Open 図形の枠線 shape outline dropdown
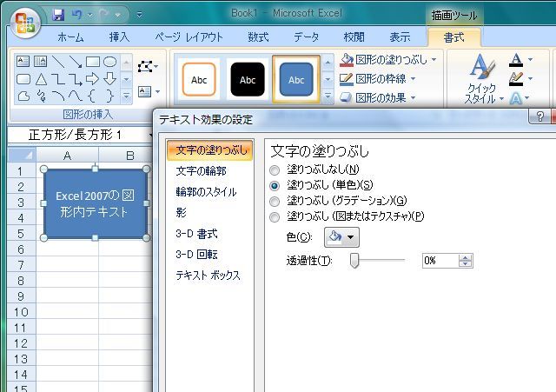The height and width of the screenshot is (392, 556). pyautogui.click(x=377, y=78)
